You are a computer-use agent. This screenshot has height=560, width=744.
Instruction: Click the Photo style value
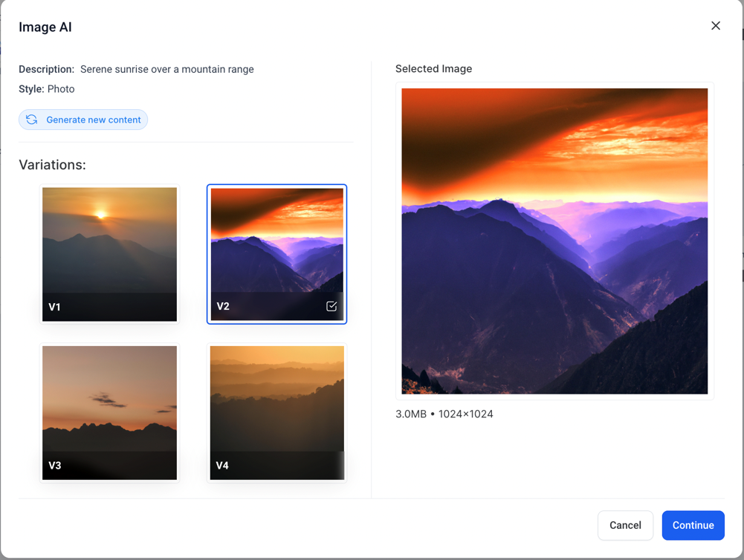(61, 89)
